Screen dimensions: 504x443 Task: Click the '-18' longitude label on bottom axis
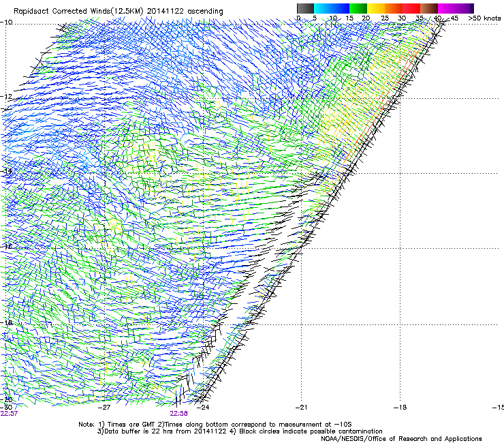click(x=400, y=408)
